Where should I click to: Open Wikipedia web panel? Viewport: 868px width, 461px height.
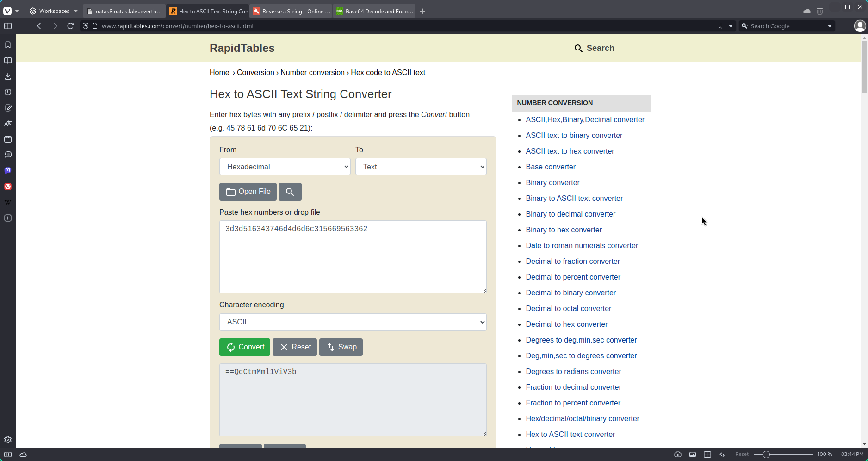point(8,202)
